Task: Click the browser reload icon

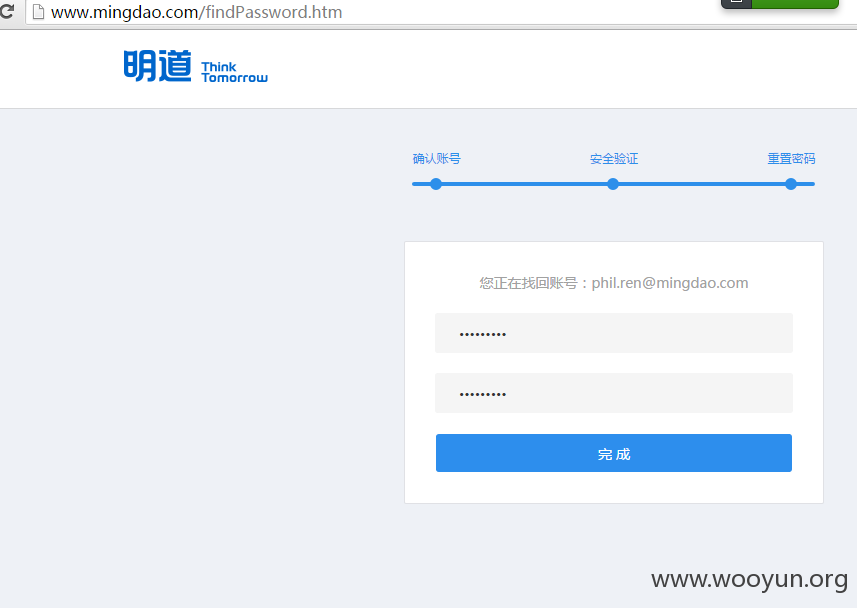Action: tap(7, 10)
